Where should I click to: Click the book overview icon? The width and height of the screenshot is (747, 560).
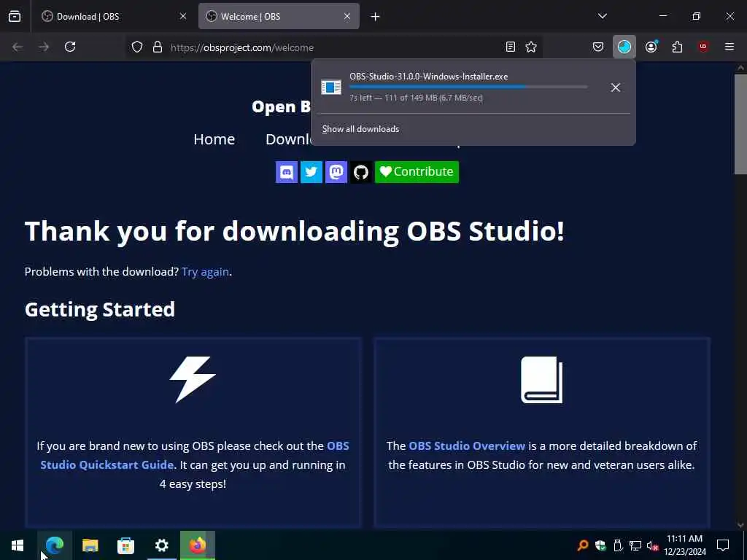(x=542, y=379)
